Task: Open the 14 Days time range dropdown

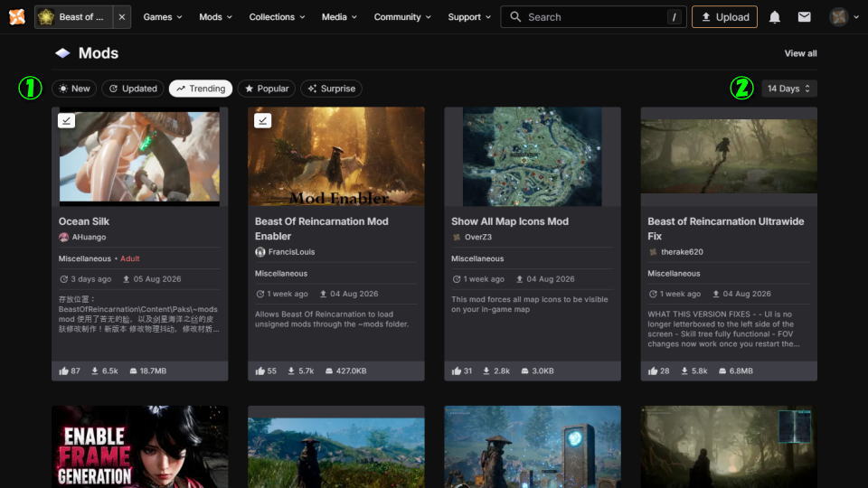Action: pos(788,89)
